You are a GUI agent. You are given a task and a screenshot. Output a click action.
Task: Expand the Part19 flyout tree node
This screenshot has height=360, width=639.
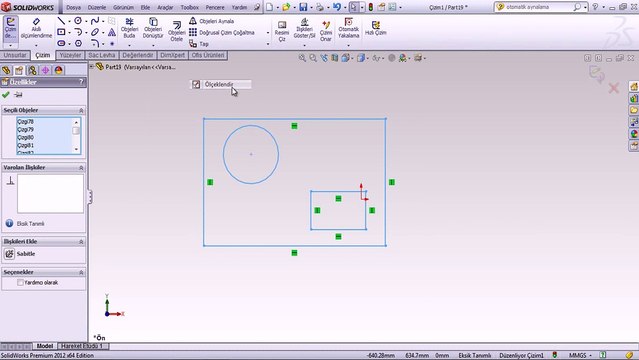click(92, 66)
